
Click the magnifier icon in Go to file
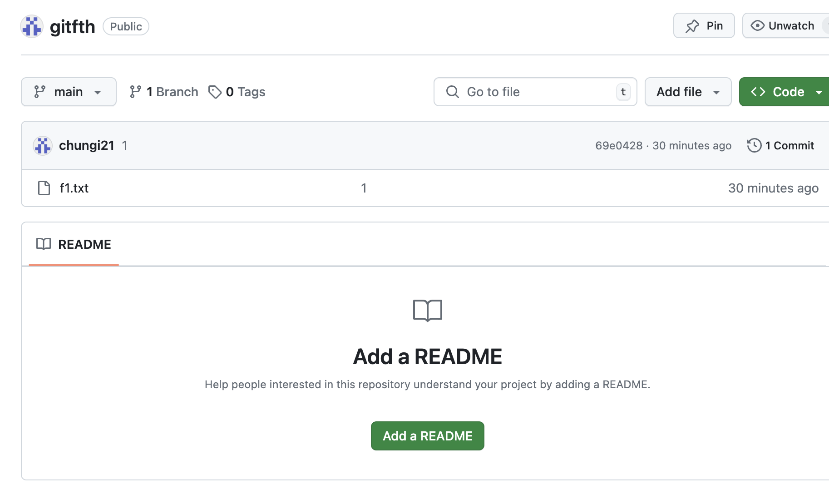pyautogui.click(x=453, y=92)
